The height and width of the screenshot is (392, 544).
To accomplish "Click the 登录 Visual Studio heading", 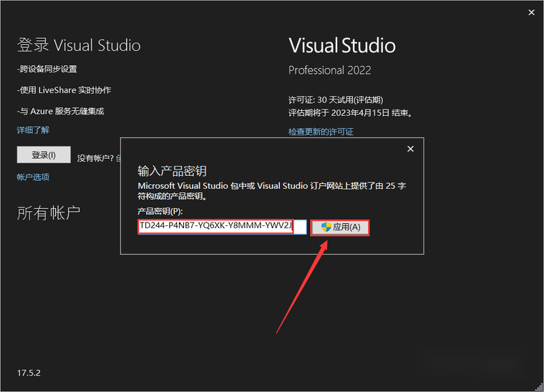I will point(79,45).
